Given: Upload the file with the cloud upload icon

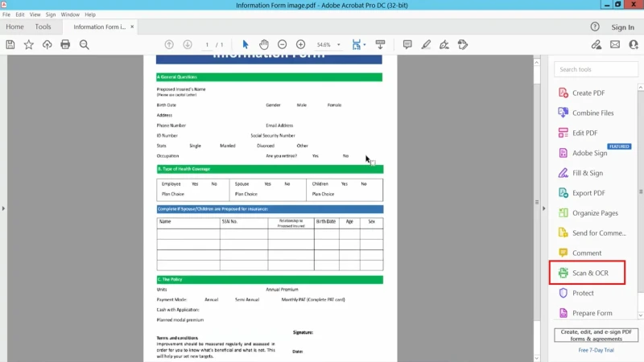Looking at the screenshot, I should pos(47,44).
